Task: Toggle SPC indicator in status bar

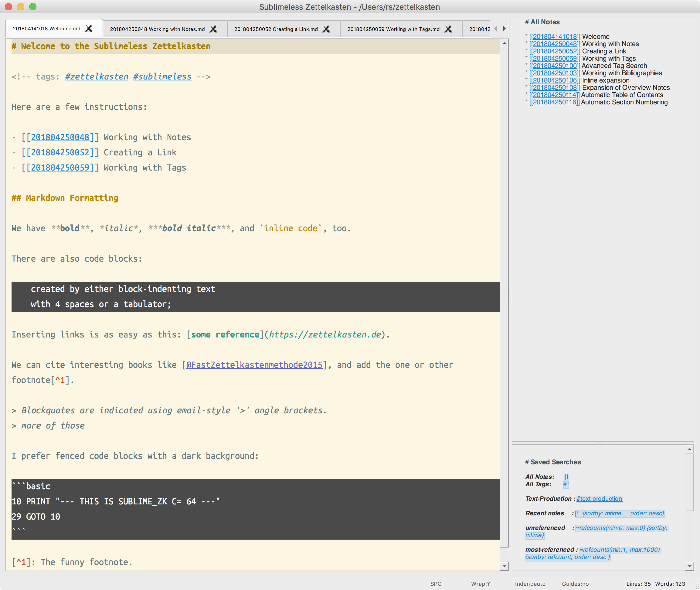Action: pos(436,584)
